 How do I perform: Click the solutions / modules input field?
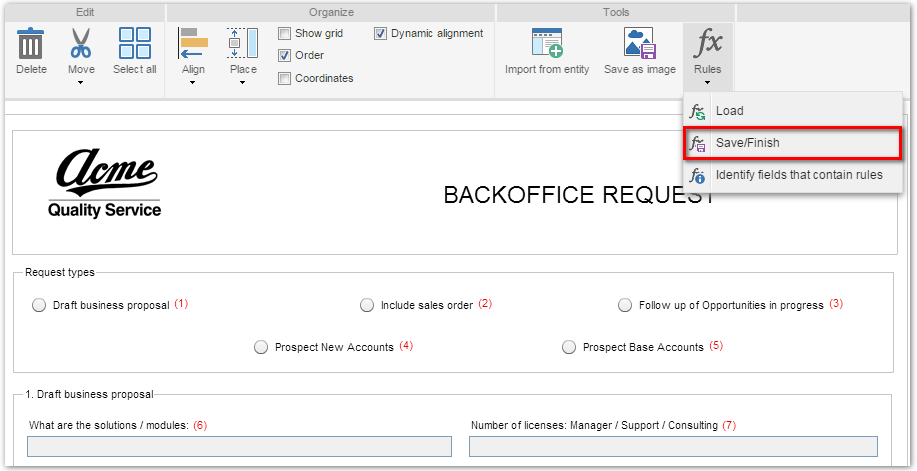pyautogui.click(x=239, y=446)
